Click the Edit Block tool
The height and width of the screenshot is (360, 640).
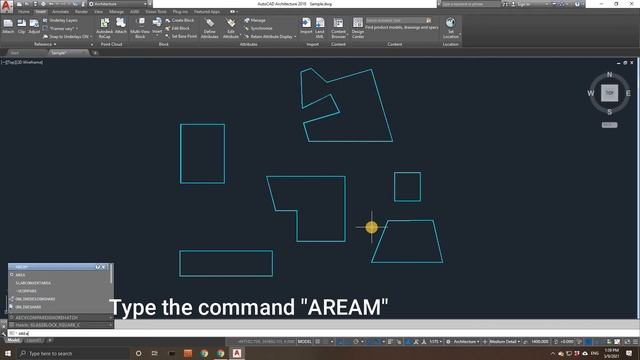pos(178,28)
